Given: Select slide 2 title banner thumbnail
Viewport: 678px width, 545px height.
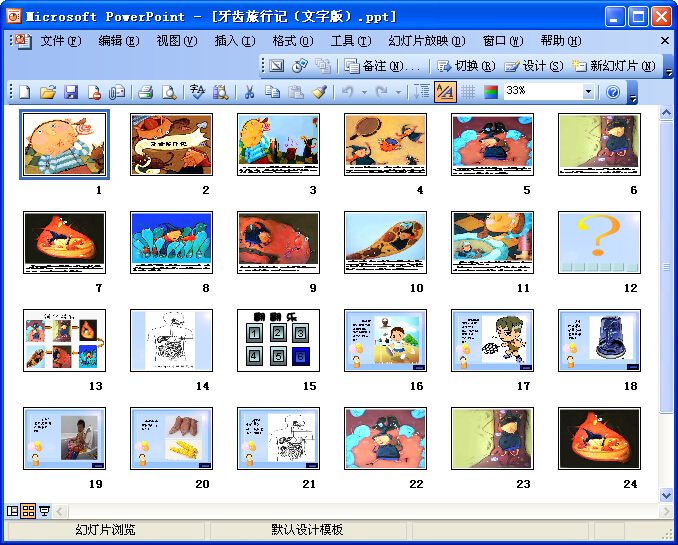Looking at the screenshot, I should click(171, 144).
